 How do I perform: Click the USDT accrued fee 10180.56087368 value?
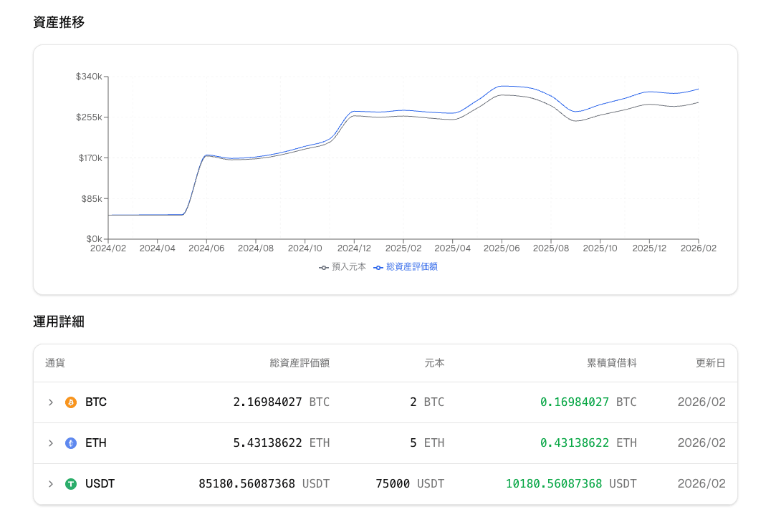tap(554, 484)
